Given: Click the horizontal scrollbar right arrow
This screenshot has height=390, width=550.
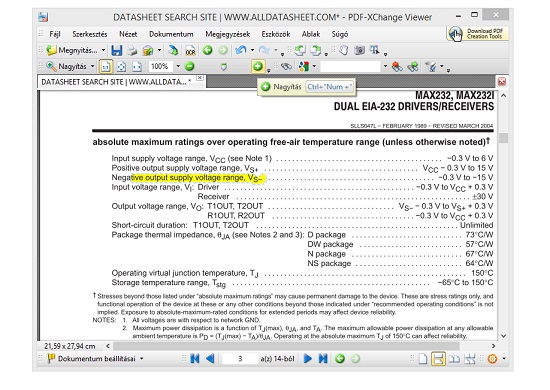Looking at the screenshot, I should pos(494,346).
